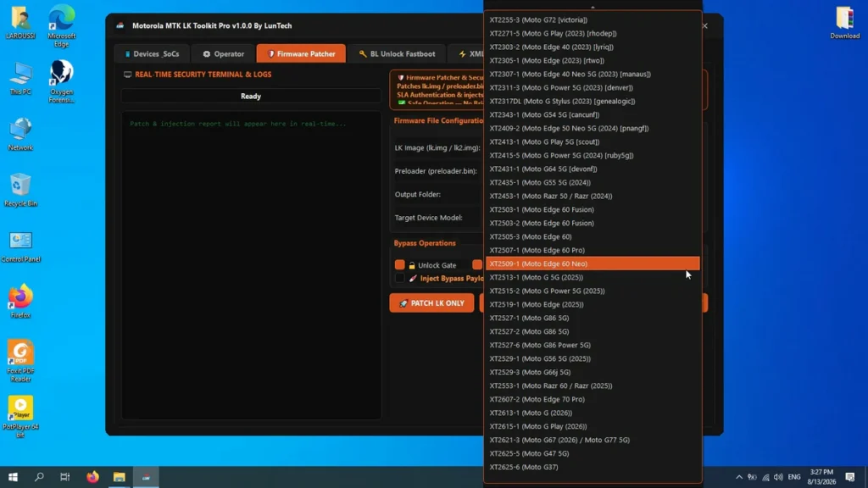868x488 pixels.
Task: Select XT2519-1 (Moto Edge (2025))
Action: click(x=593, y=304)
